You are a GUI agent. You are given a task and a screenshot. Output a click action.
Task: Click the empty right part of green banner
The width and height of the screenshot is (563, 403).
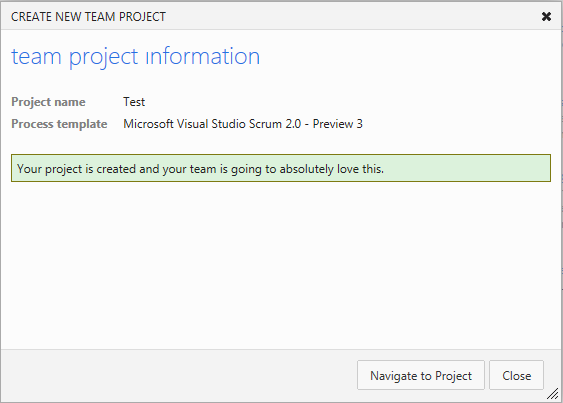click(467, 168)
